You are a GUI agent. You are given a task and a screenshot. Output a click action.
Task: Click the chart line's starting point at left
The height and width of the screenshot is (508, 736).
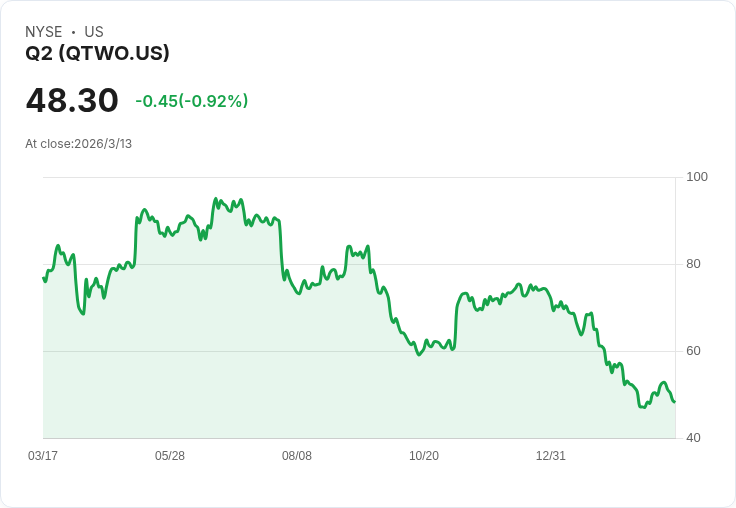44,278
